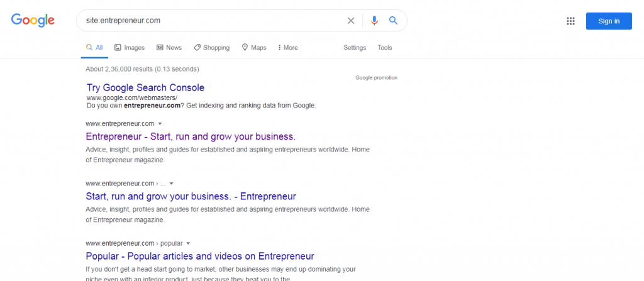Open the Google apps grid
644x281 pixels.
click(570, 21)
